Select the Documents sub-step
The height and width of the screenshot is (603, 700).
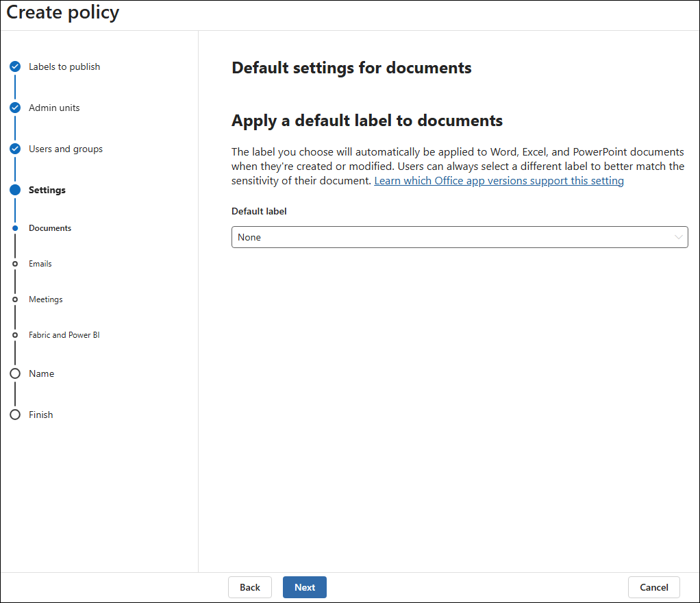point(50,228)
